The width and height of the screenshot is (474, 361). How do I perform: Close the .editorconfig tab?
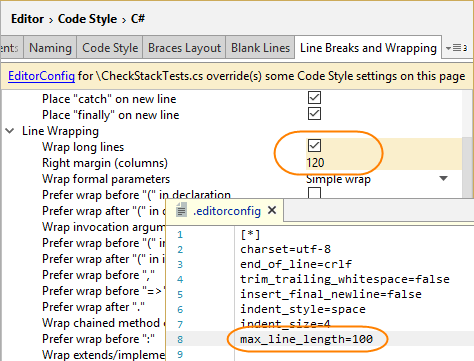(272, 210)
